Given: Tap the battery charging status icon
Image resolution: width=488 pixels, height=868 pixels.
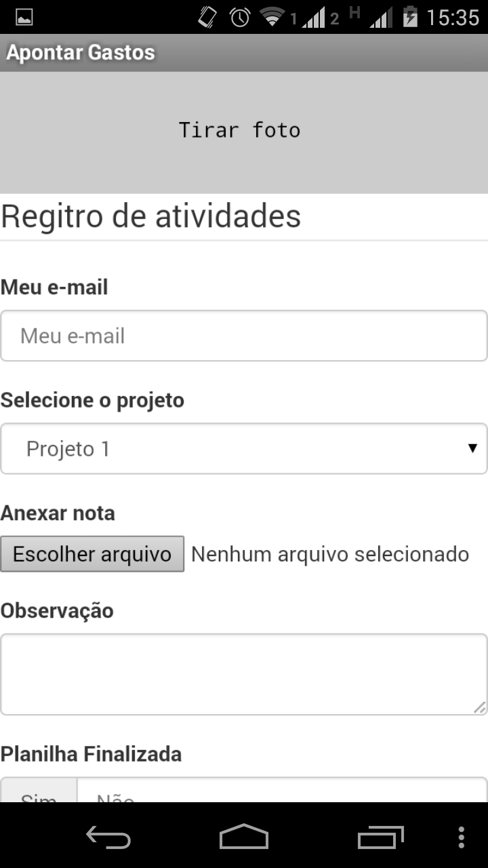Looking at the screenshot, I should click(410, 17).
